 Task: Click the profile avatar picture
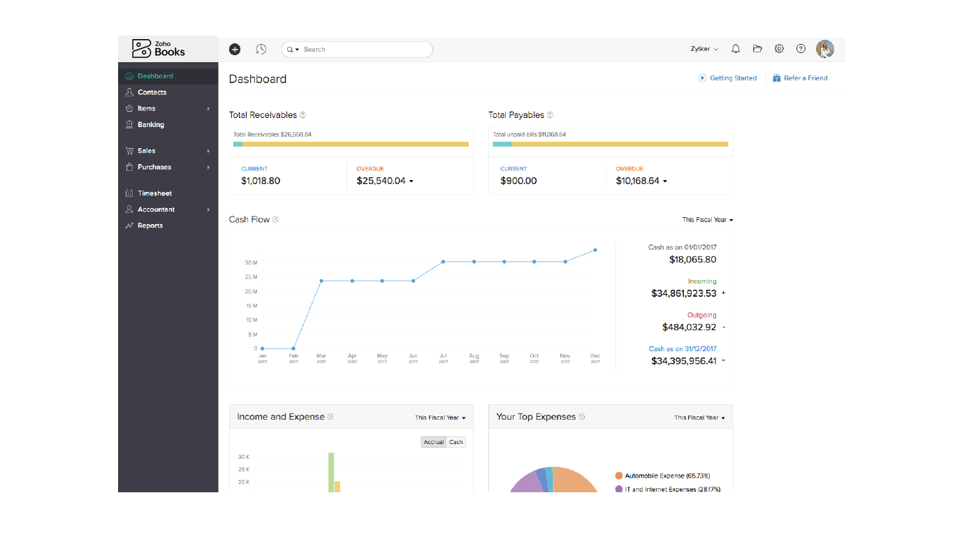coord(825,48)
